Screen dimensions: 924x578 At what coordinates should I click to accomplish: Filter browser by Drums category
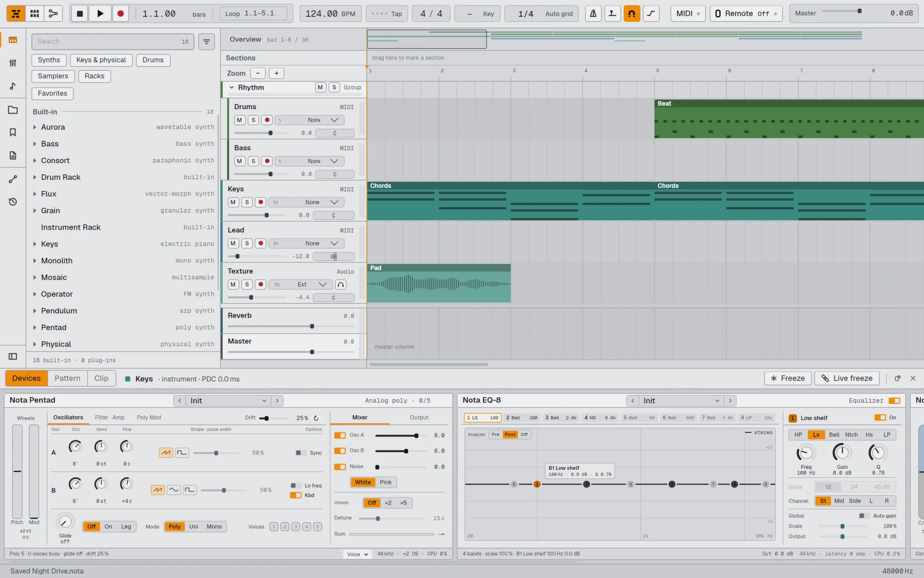pos(153,60)
